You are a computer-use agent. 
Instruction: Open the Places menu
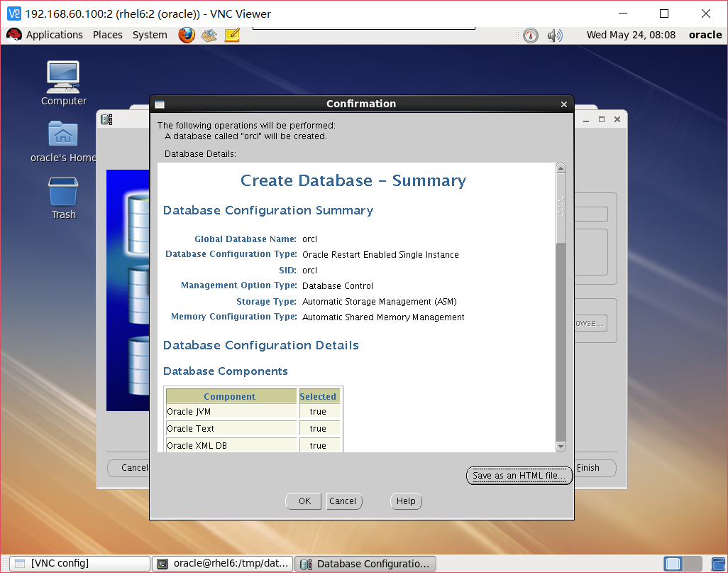click(x=107, y=35)
